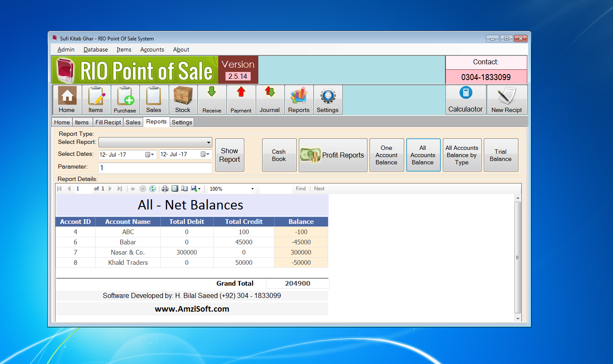Click the Stock toolbar icon
The image size is (613, 364).
coord(183,100)
